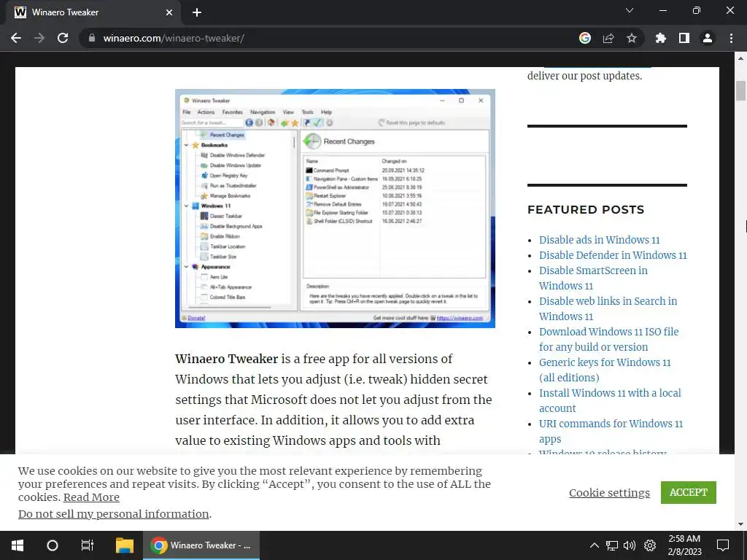Click the address bar URL field

click(329, 38)
